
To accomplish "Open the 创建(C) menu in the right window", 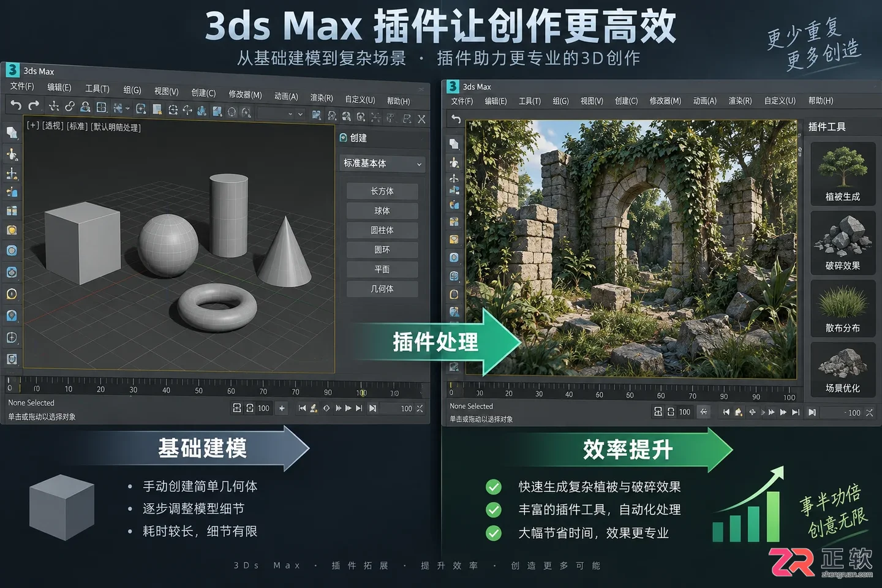I will [x=627, y=100].
